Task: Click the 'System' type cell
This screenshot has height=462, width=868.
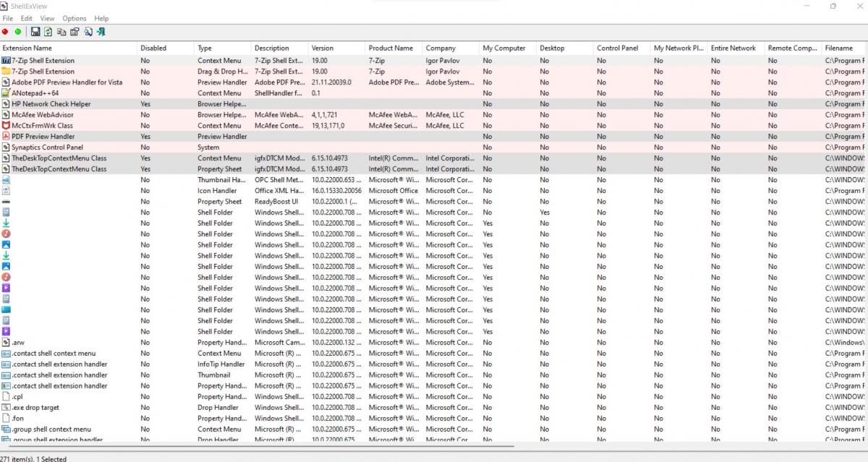Action: (208, 147)
